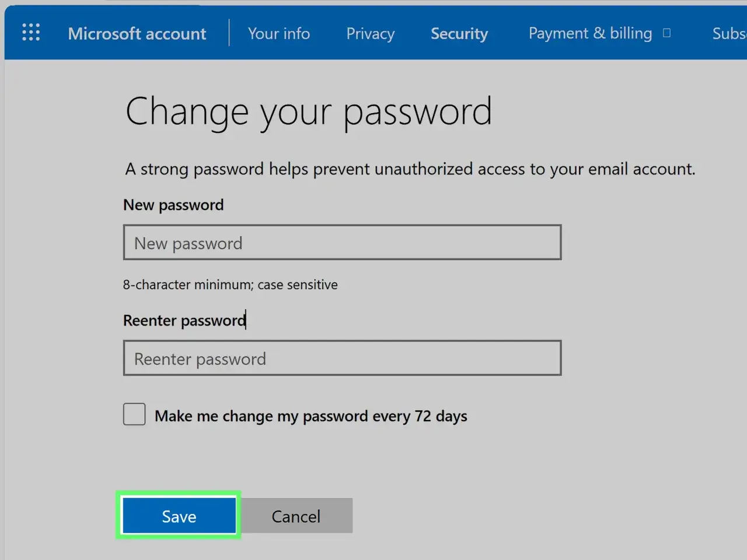Click the 'Reenter password' field label
The width and height of the screenshot is (747, 560).
[x=184, y=320]
